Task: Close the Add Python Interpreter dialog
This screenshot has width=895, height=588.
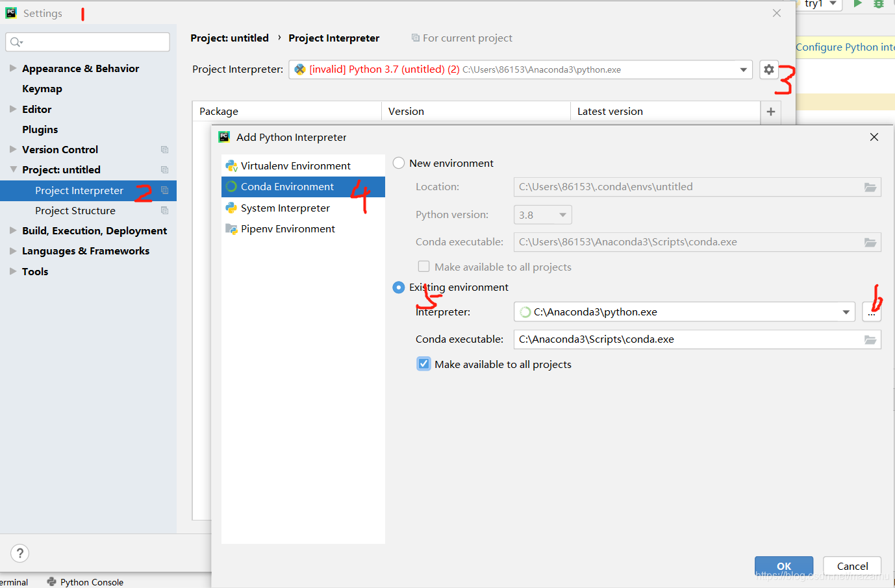Action: pos(874,137)
